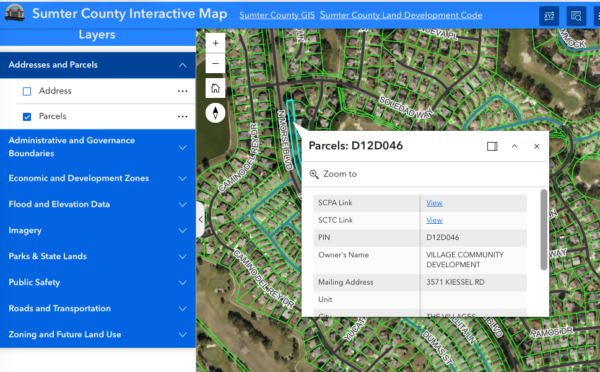The width and height of the screenshot is (600, 372).
Task: Zoom out of the map
Action: click(215, 64)
